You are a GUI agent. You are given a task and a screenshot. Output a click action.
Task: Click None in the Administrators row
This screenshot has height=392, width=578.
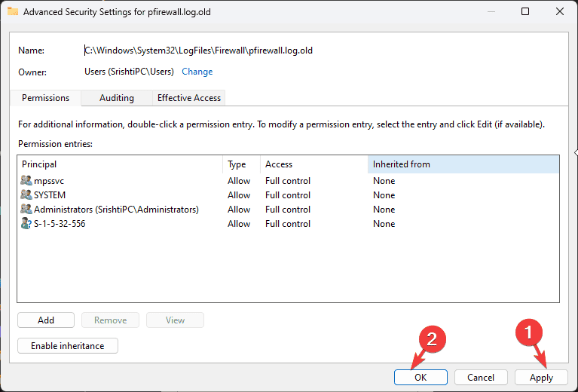(384, 209)
